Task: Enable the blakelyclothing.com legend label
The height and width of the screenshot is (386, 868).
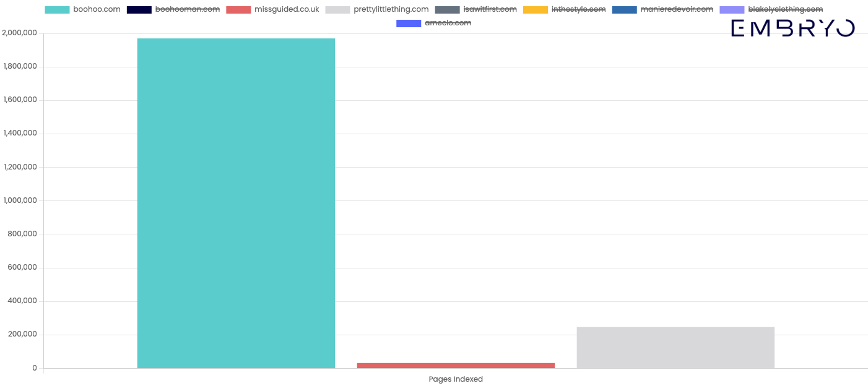Action: pyautogui.click(x=785, y=9)
